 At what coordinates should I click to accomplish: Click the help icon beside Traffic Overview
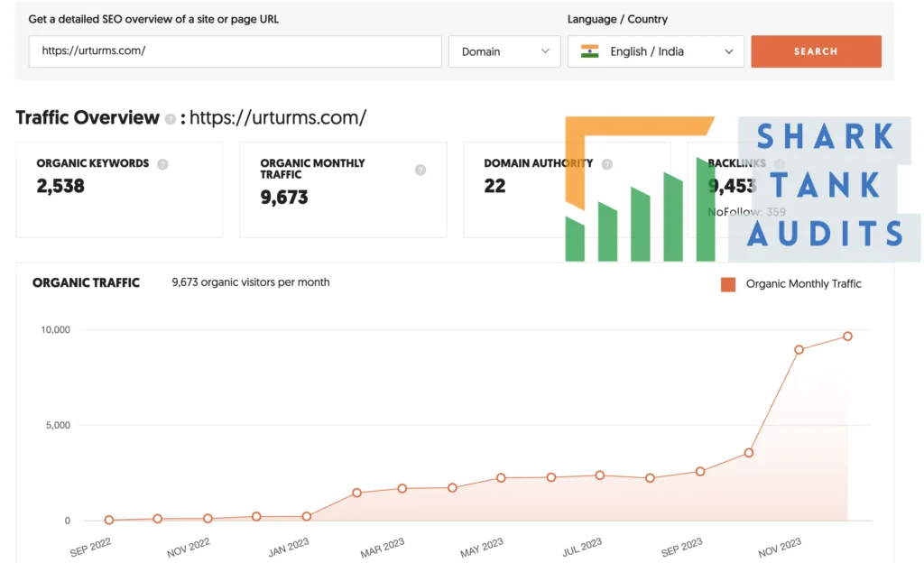click(x=171, y=119)
